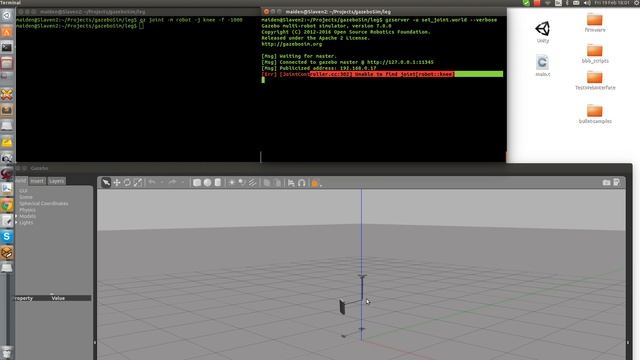This screenshot has height=360, width=640.
Task: Click the Property column header
Action: pos(24,298)
